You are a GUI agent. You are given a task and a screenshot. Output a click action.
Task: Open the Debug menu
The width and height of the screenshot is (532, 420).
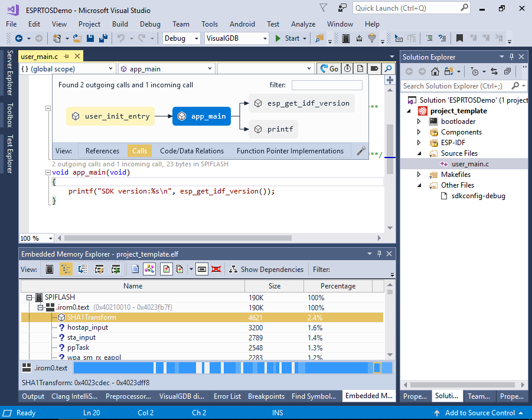coord(150,24)
